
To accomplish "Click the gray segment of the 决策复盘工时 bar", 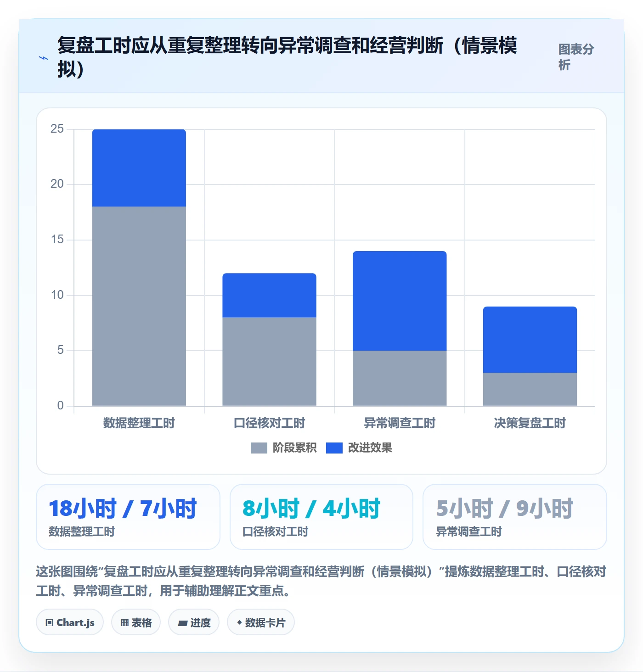I will tap(530, 389).
